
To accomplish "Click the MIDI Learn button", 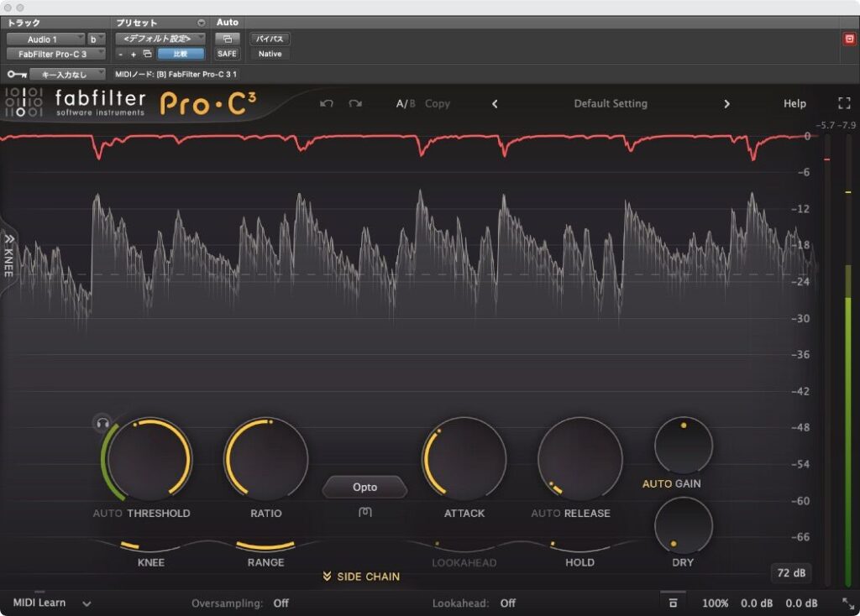I will point(39,603).
